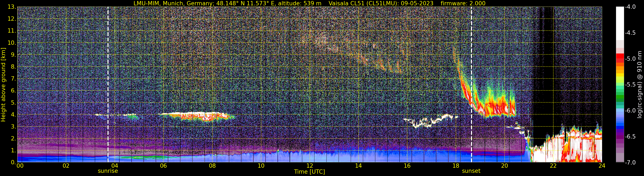This screenshot has height=176, width=644.
Task: Click the '-6.5' colorbar tick label
Action: pyautogui.click(x=630, y=137)
